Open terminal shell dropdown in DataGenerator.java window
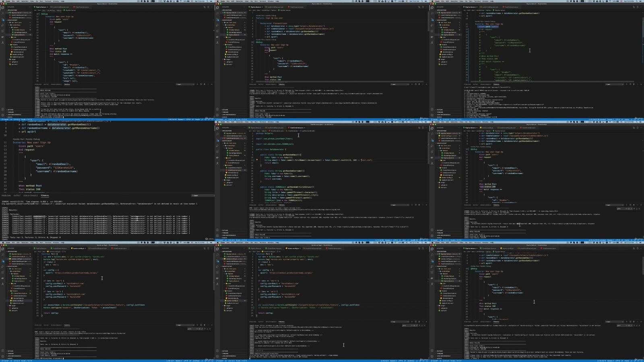 pos(400,205)
